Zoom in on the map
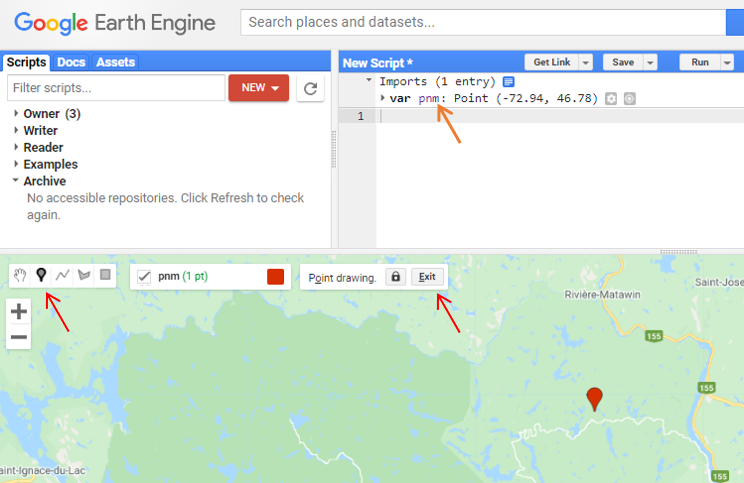Screen dimensions: 744x483 [19, 312]
